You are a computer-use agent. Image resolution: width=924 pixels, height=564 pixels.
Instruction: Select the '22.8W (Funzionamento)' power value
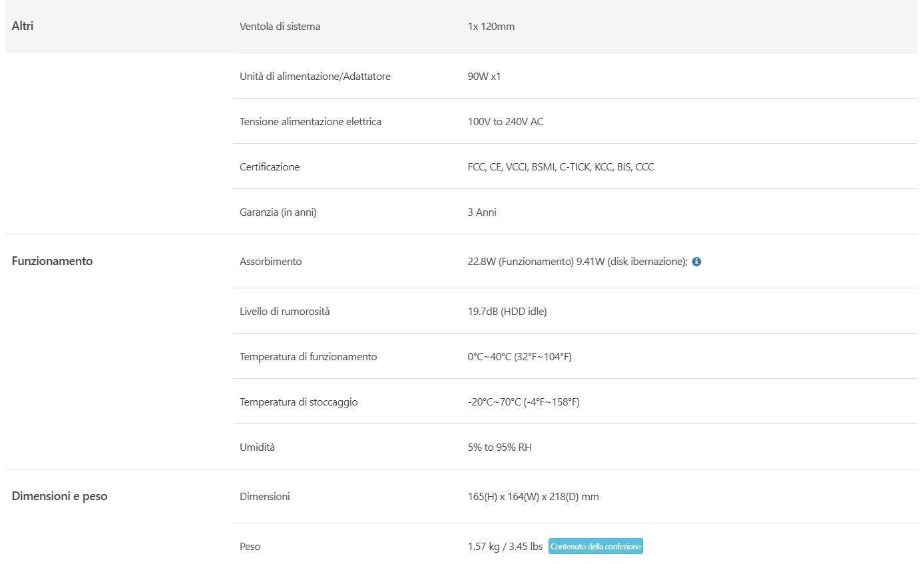click(x=520, y=262)
